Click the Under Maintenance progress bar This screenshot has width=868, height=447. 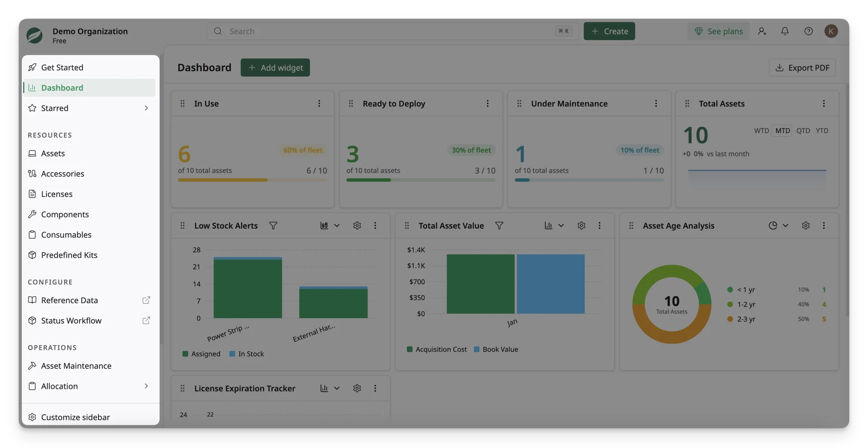coord(589,180)
